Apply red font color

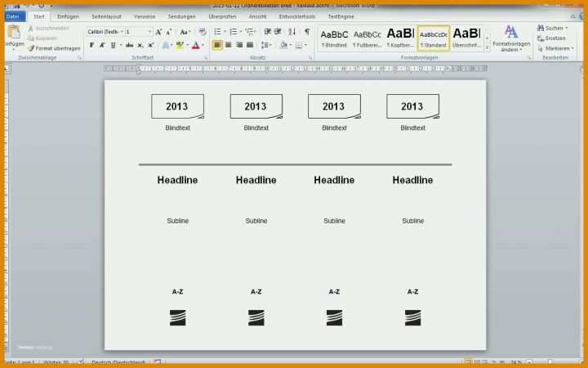[196, 46]
